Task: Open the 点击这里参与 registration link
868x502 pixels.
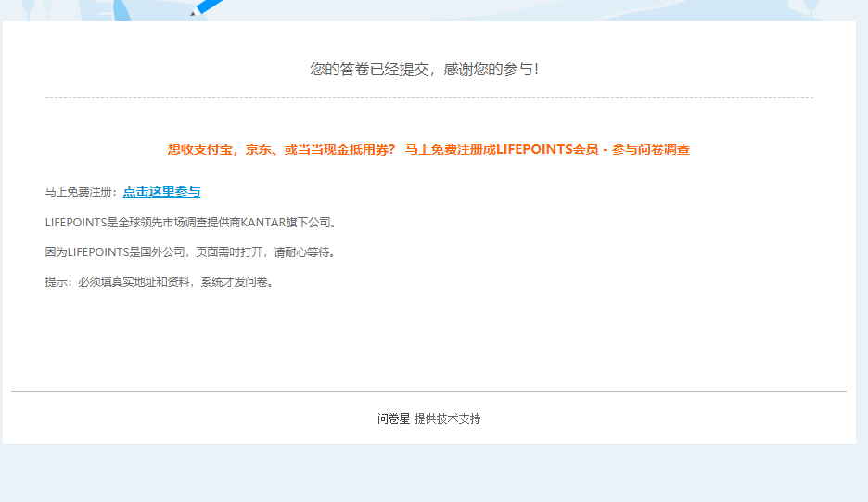Action: click(x=161, y=192)
